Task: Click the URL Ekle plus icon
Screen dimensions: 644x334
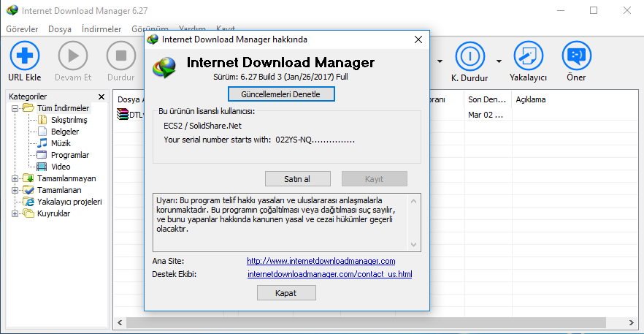Action: pyautogui.click(x=25, y=56)
